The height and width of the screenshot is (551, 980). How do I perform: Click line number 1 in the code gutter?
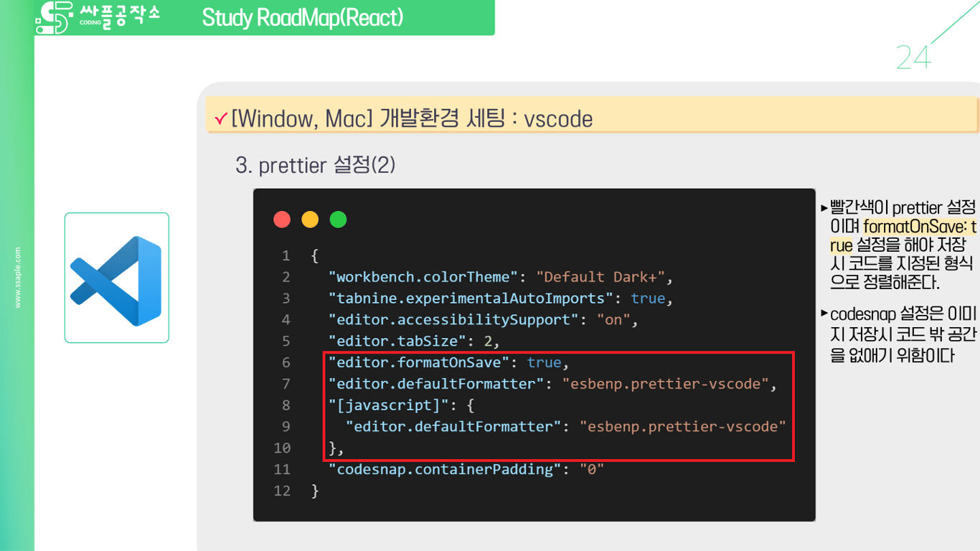tap(286, 255)
